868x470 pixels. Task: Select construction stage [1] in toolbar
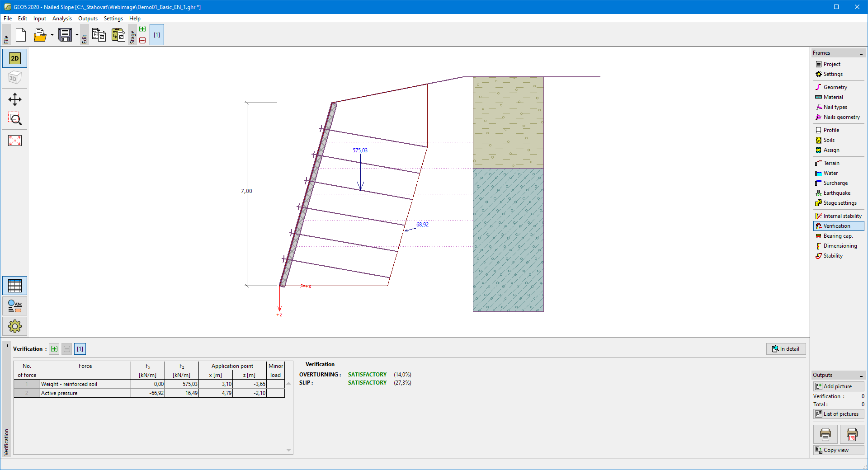pyautogui.click(x=157, y=35)
